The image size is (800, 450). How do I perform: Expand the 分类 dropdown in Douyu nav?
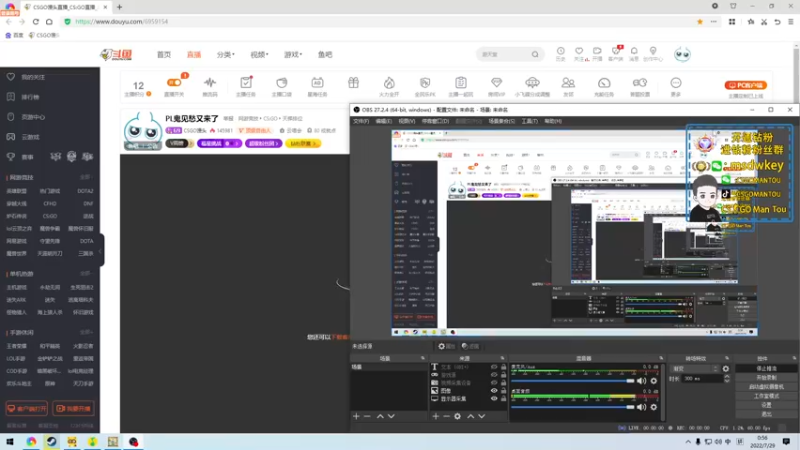click(225, 54)
